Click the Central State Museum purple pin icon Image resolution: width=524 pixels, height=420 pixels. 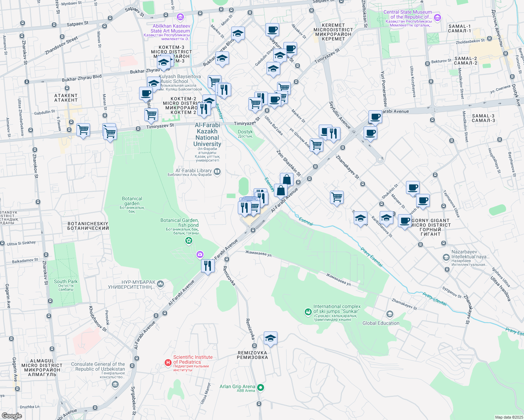point(437,17)
